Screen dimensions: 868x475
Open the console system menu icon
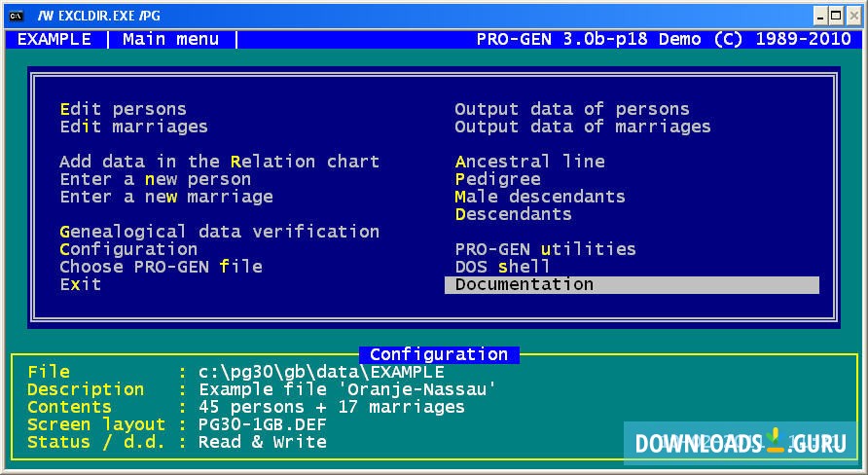[17, 16]
